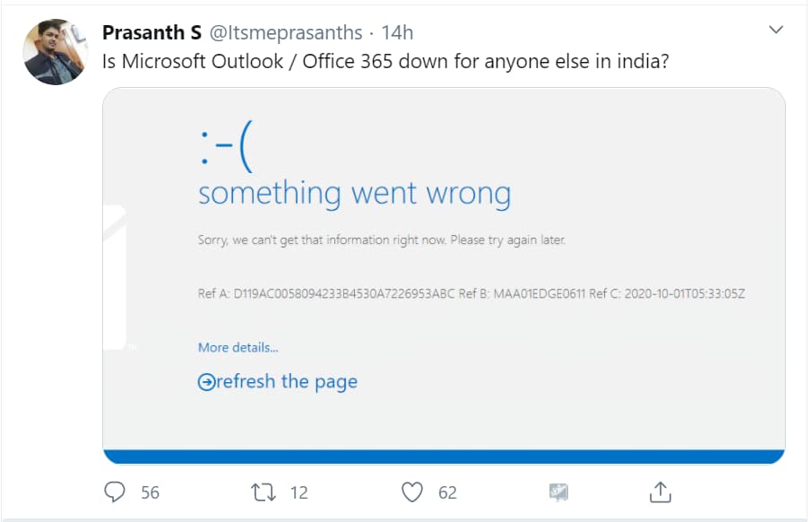
Task: Open the More details... link
Action: (x=238, y=347)
